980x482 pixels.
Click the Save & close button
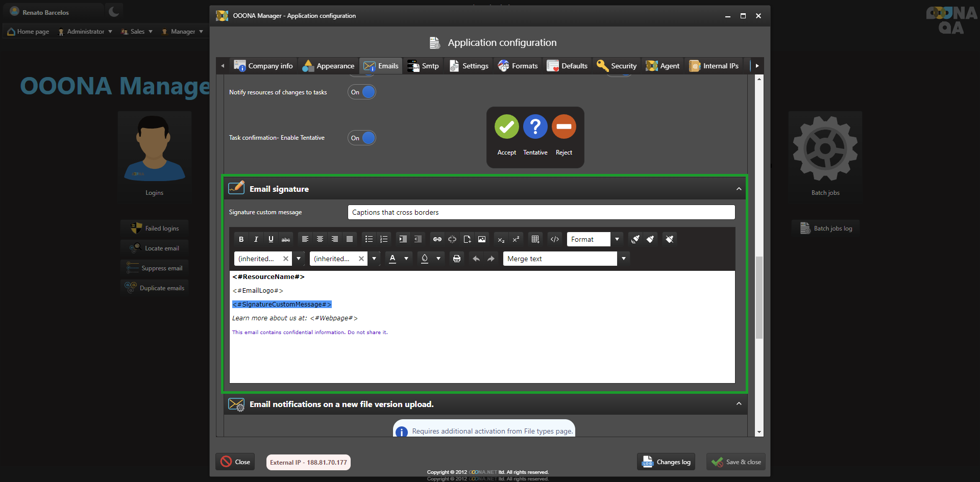click(736, 462)
